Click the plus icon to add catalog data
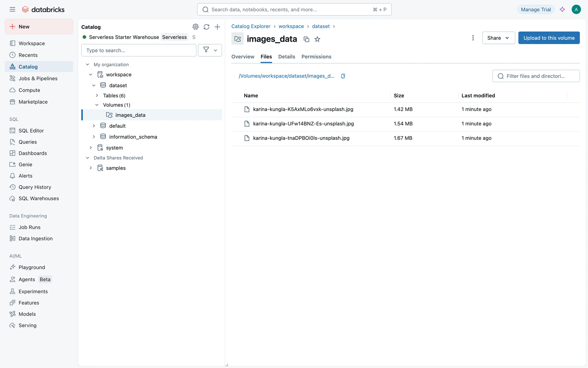588x368 pixels. tap(217, 27)
